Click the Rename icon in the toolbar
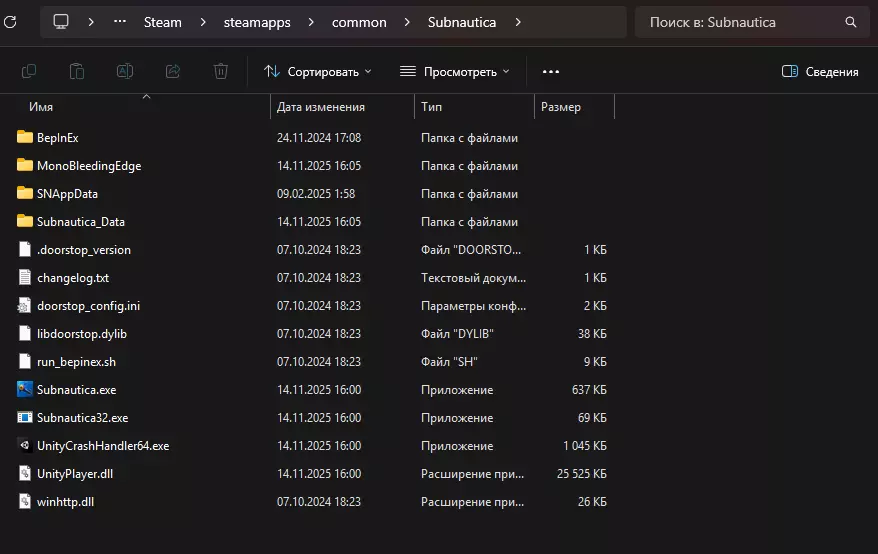This screenshot has height=554, width=878. (125, 71)
